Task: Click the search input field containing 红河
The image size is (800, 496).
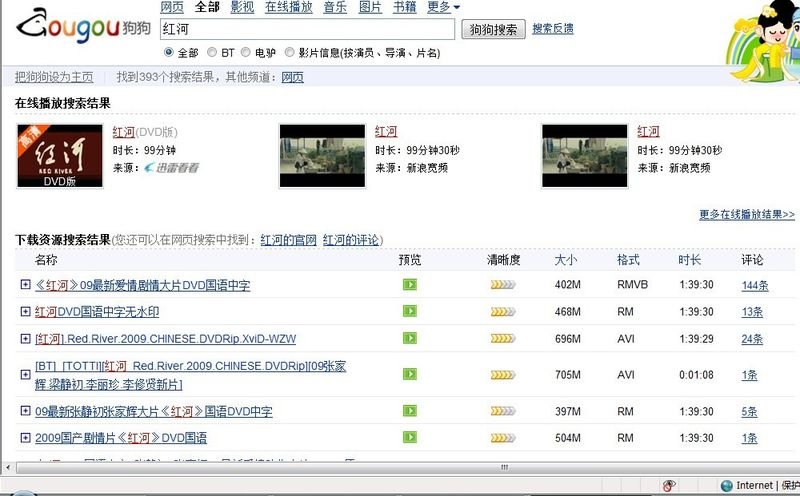Action: (x=307, y=29)
